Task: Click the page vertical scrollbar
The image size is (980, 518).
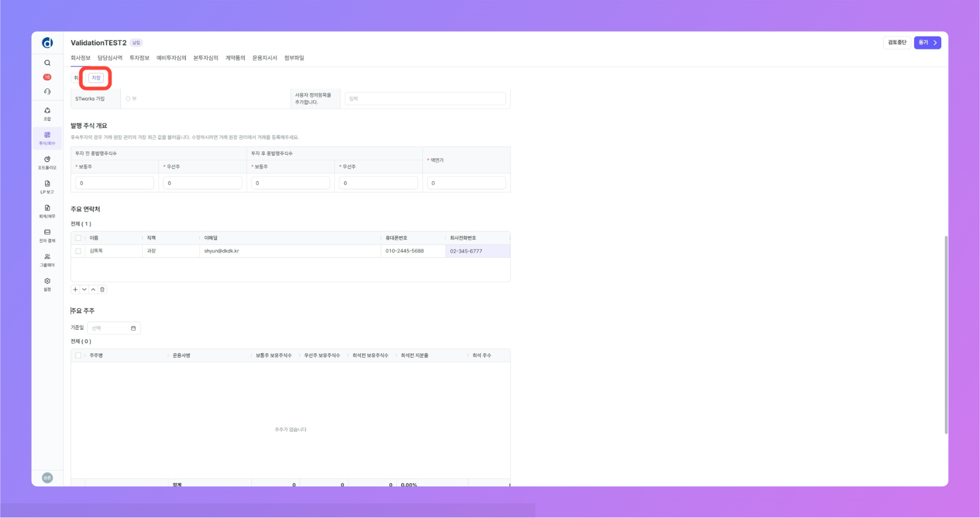Action: click(x=946, y=334)
